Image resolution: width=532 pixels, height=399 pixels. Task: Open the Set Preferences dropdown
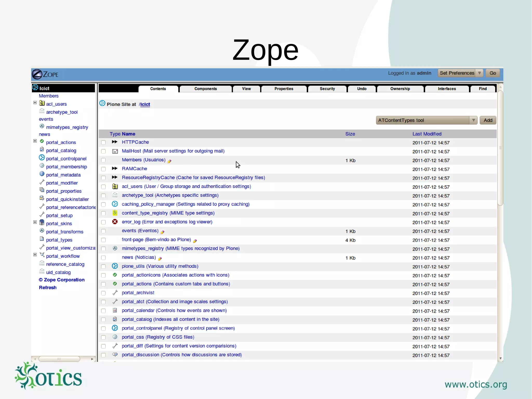pyautogui.click(x=460, y=73)
